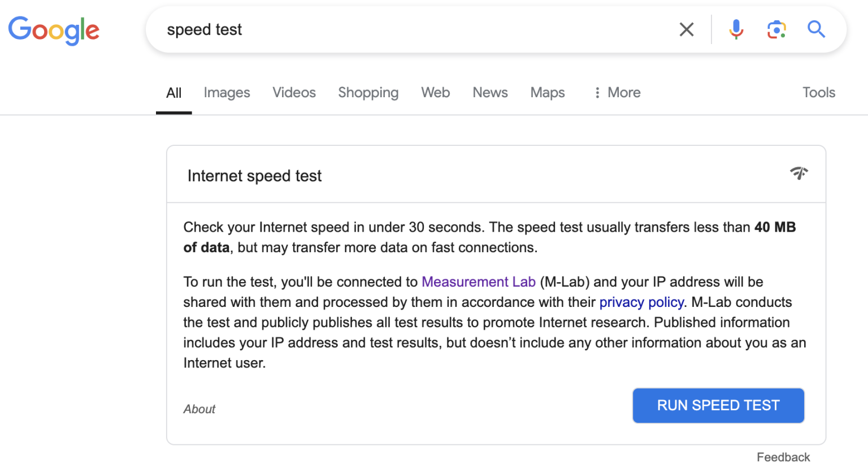Viewport: 868px width, 472px height.
Task: Click the magnifying glass to search
Action: (x=816, y=29)
